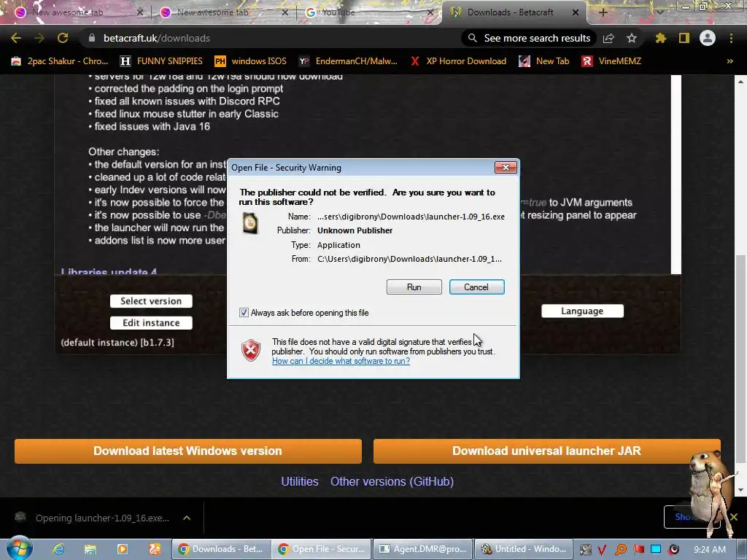The width and height of the screenshot is (747, 560).
Task: Bookmark this page with the star icon
Action: [632, 38]
